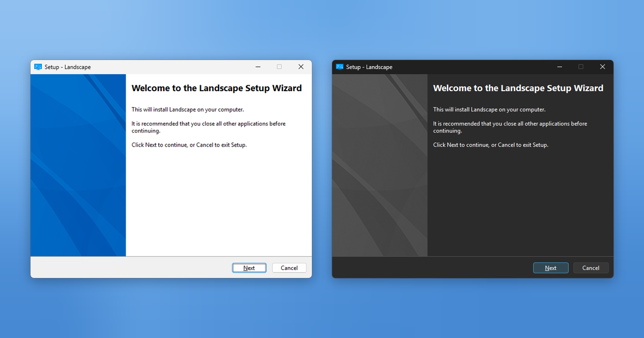Click the Landscape app icon in light window title bar
Viewport: 644px width, 338px height.
(38, 67)
